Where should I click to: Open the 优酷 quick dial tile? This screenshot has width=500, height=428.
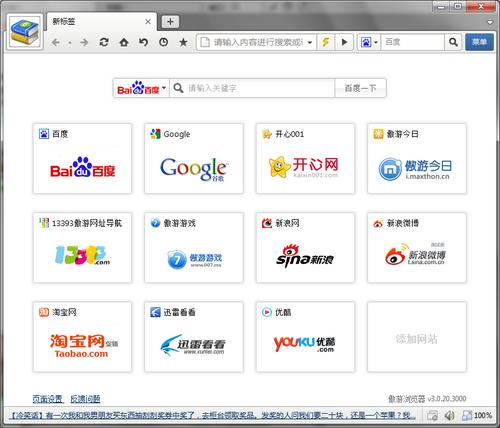305,337
